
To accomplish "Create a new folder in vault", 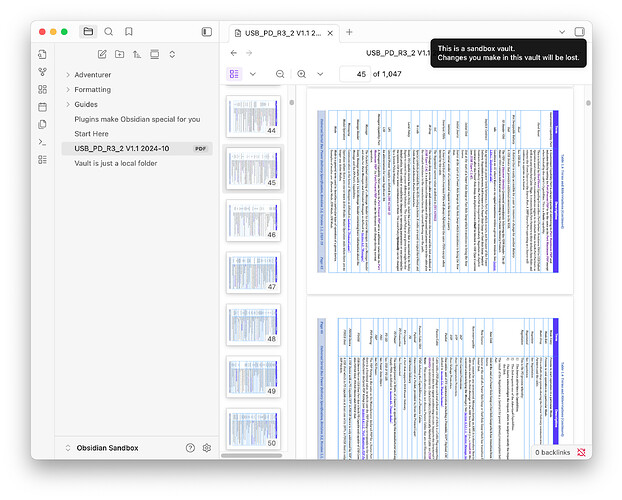I will point(119,54).
